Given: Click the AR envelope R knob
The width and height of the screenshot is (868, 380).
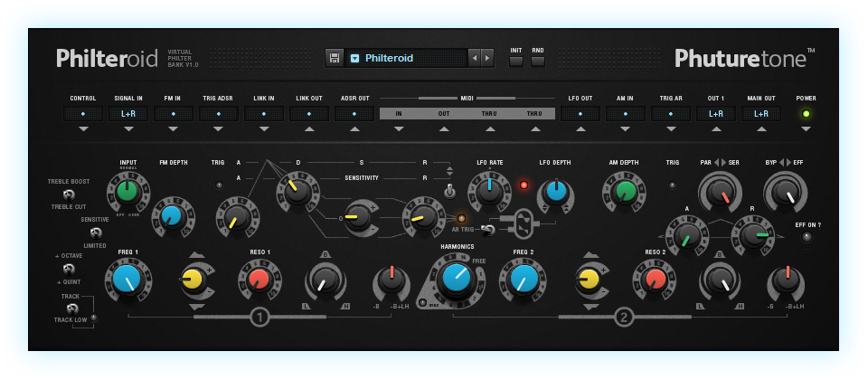Looking at the screenshot, I should point(752,235).
